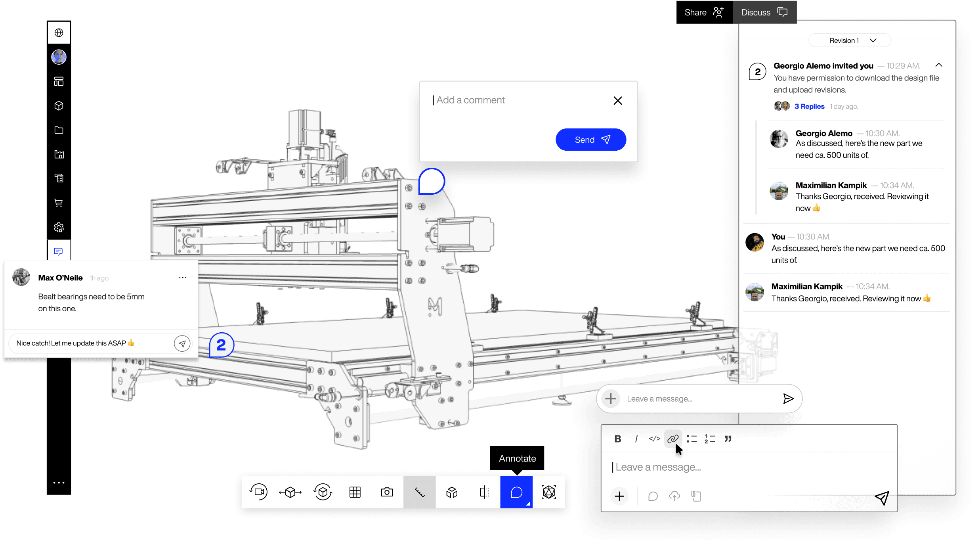Viewport: 980px width, 548px height.
Task: Open the section cut plane tool
Action: (483, 492)
